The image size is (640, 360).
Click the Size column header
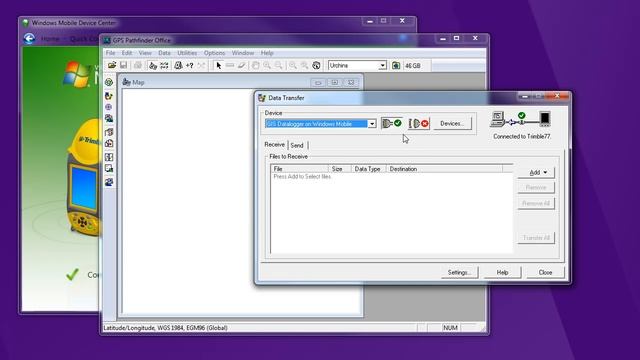(x=340, y=169)
